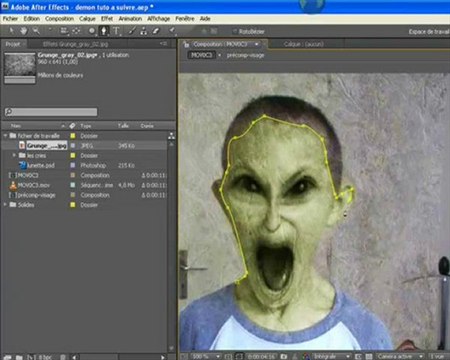Viewport: 450px width, 360px height.
Task: Open the Edition menu
Action: click(x=32, y=19)
